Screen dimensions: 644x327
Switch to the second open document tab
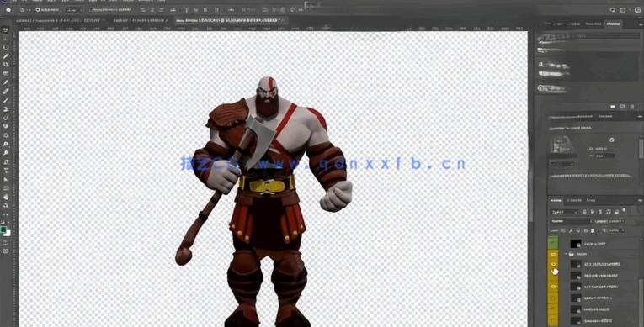[141, 20]
